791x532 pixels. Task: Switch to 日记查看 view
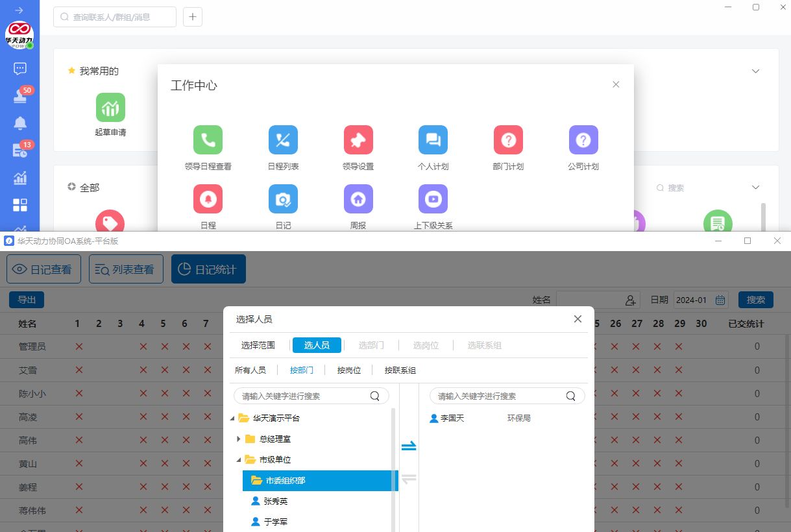[x=43, y=269]
